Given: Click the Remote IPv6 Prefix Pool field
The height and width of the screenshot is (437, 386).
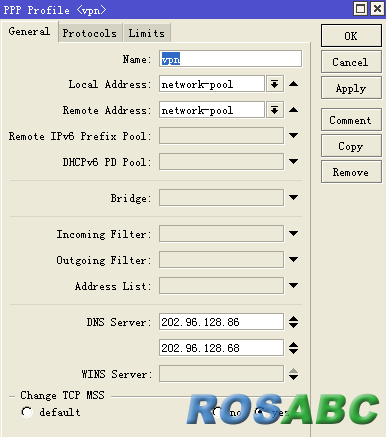Looking at the screenshot, I should coord(221,136).
